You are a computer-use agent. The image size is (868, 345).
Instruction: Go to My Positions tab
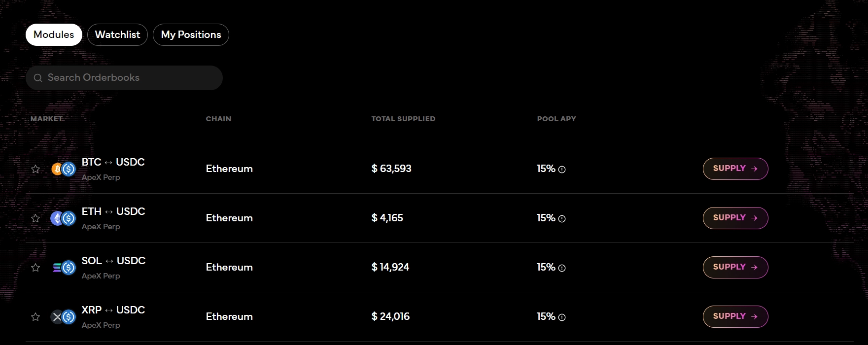coord(191,34)
